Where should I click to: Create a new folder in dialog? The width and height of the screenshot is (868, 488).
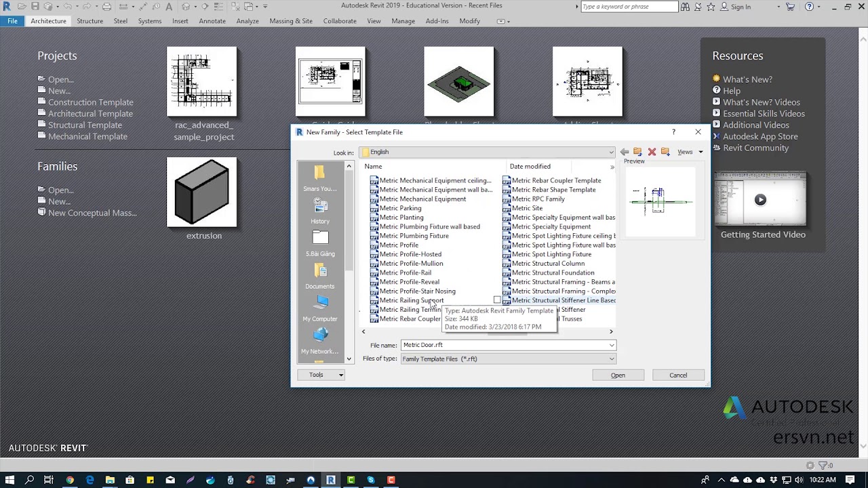click(665, 152)
